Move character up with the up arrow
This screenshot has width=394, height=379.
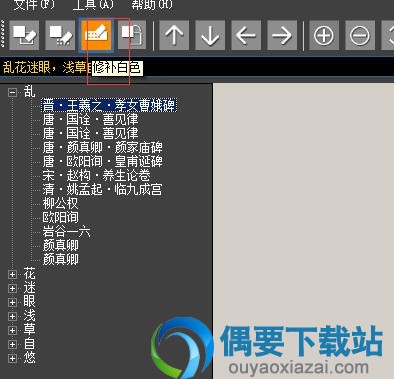[x=174, y=35]
